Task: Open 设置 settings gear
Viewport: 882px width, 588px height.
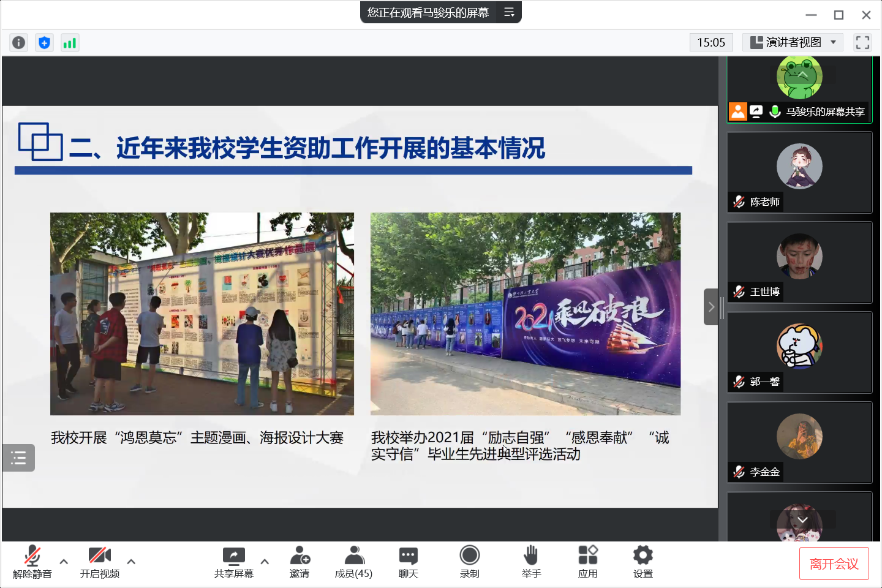Action: [643, 562]
